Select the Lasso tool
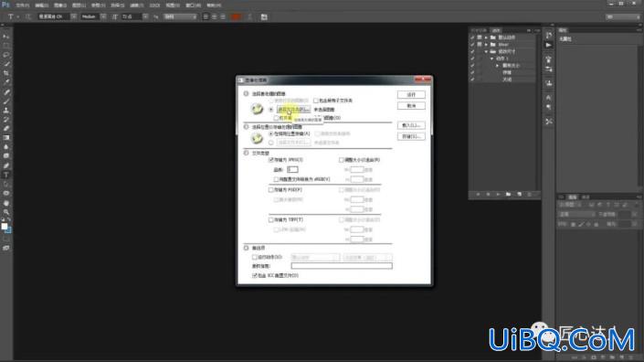The image size is (644, 362). point(6,55)
